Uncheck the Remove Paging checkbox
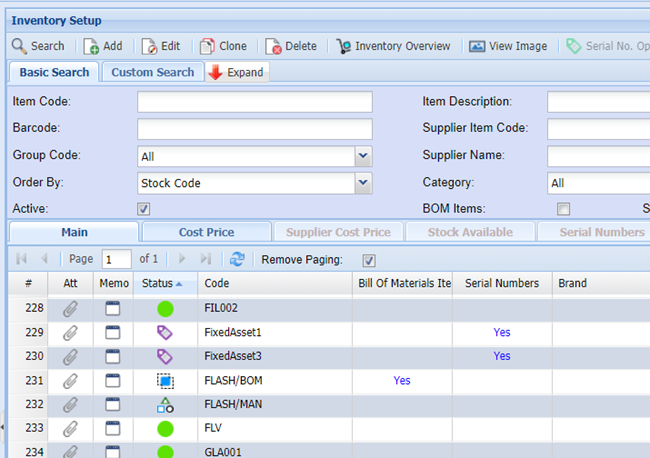The width and height of the screenshot is (650, 458). (x=368, y=260)
